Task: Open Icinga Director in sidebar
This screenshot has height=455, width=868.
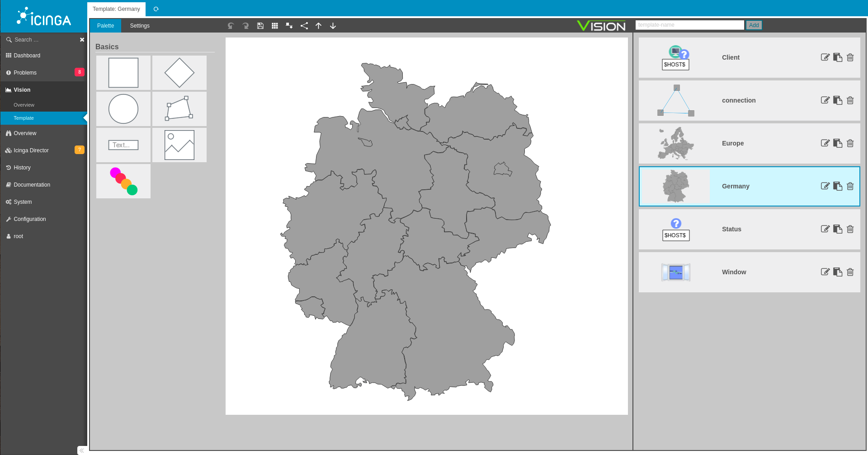Action: pos(31,150)
